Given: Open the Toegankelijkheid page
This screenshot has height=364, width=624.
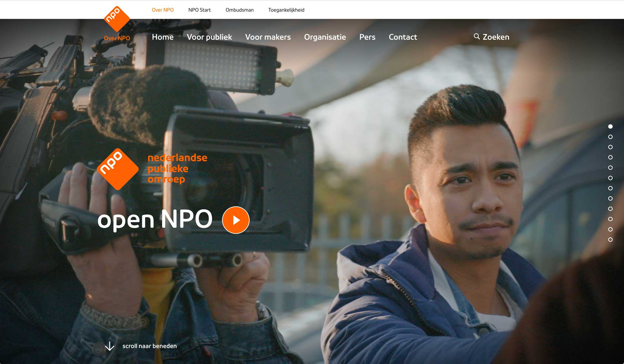Looking at the screenshot, I should point(286,10).
